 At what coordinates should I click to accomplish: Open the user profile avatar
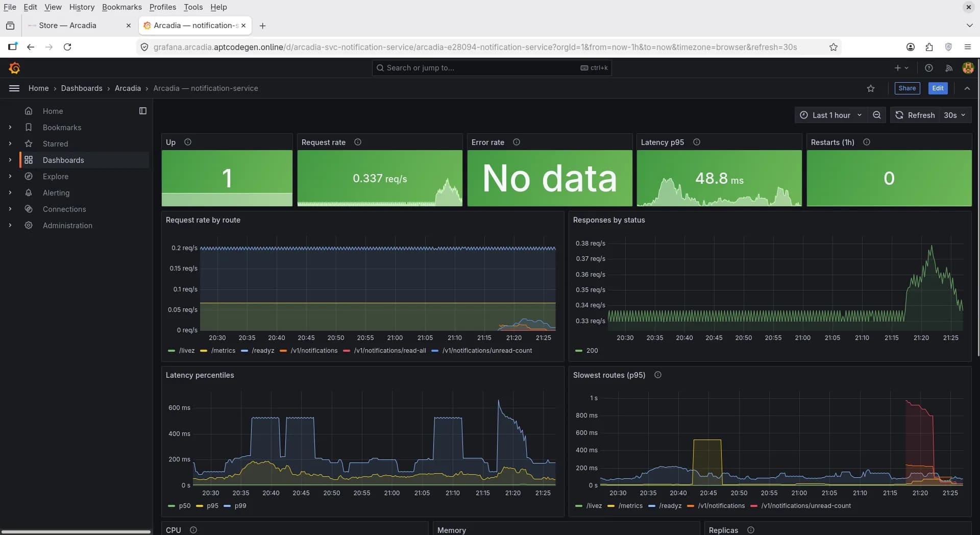pyautogui.click(x=968, y=68)
